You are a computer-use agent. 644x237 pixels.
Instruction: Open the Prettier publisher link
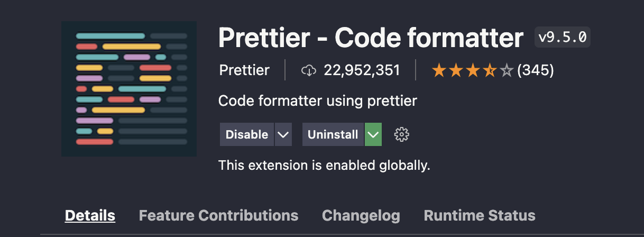(244, 70)
